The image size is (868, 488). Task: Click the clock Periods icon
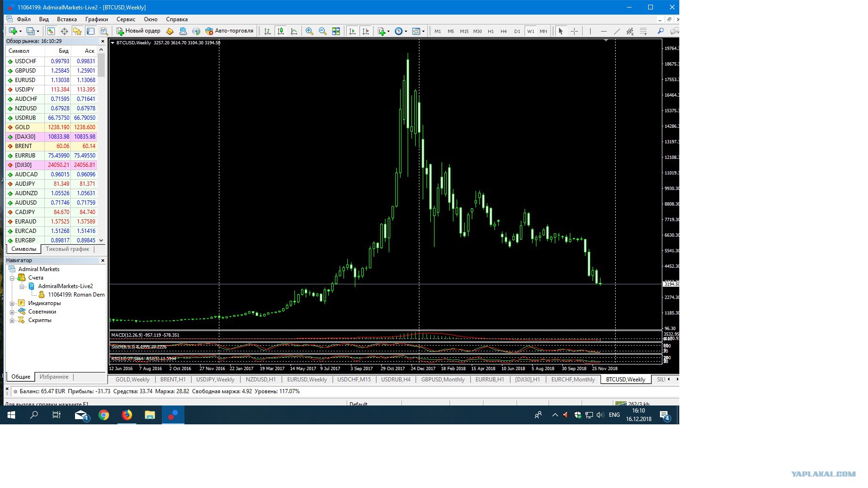(399, 31)
